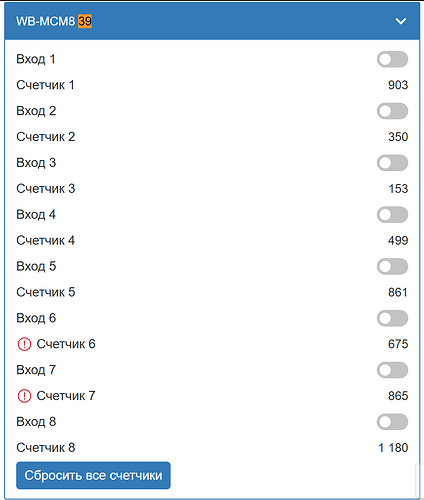Click the warning icon beside Счетчик 7
The height and width of the screenshot is (500, 424).
tap(24, 396)
